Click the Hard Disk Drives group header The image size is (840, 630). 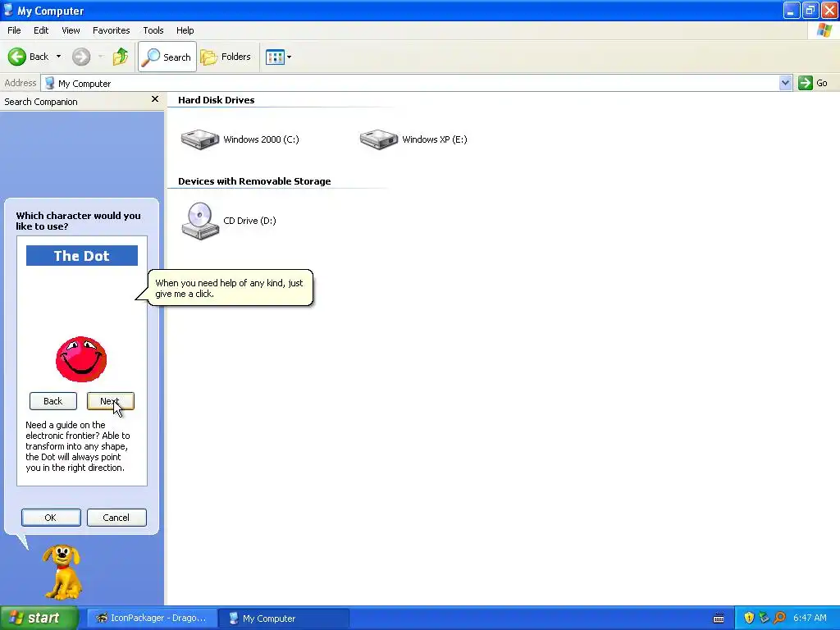pos(217,100)
